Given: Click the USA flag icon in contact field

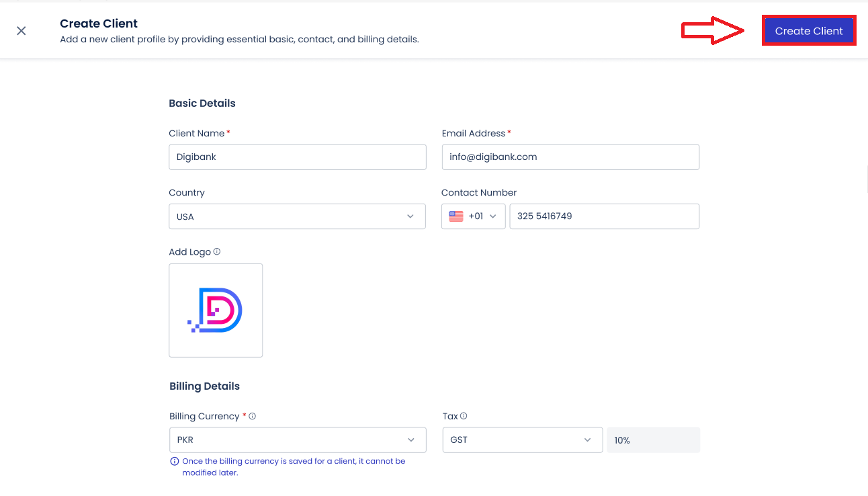Looking at the screenshot, I should coord(455,216).
